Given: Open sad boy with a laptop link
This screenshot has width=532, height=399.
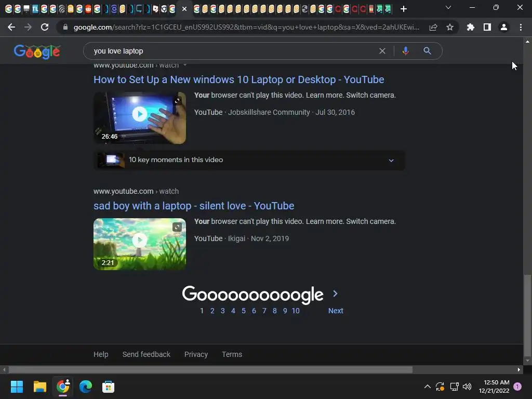Looking at the screenshot, I should coord(194,206).
